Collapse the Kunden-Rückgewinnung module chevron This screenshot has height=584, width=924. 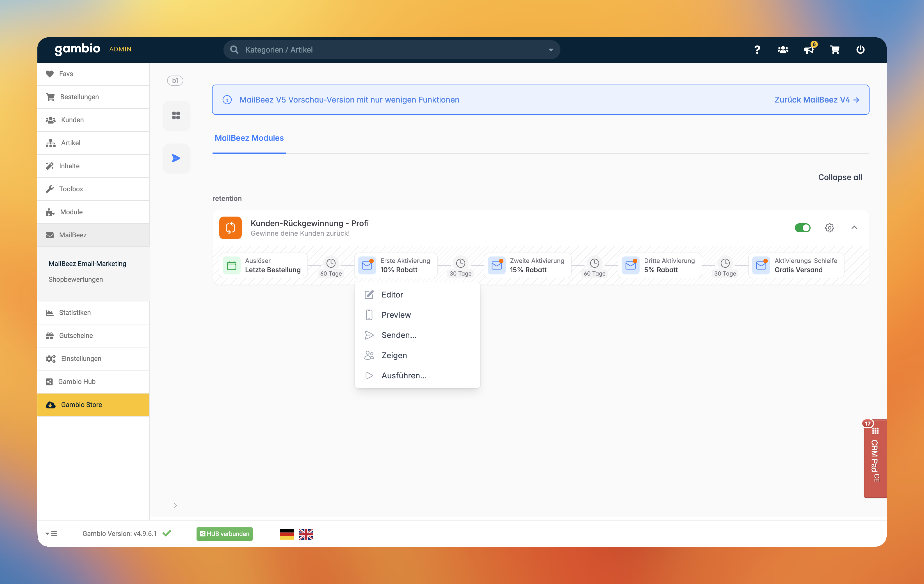[x=854, y=228]
